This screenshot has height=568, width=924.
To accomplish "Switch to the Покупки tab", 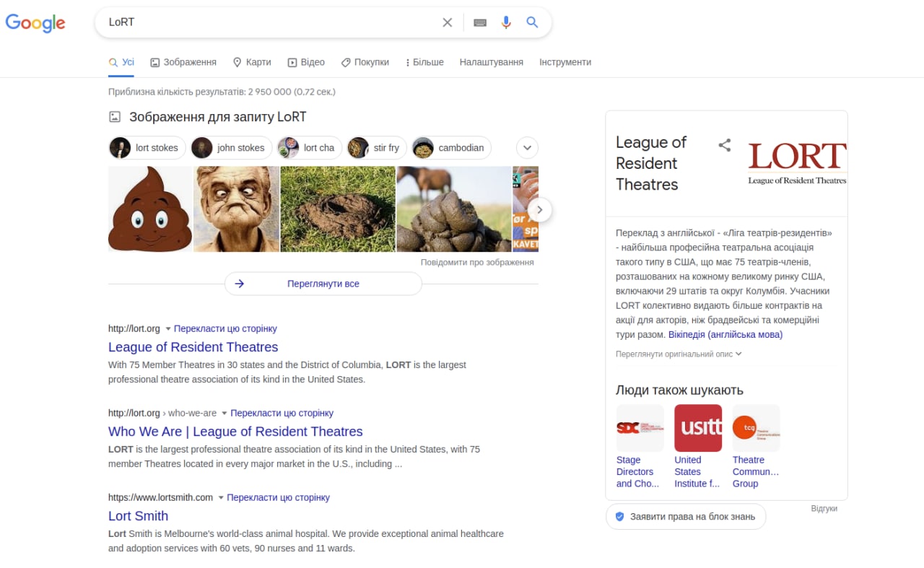I will [x=365, y=62].
